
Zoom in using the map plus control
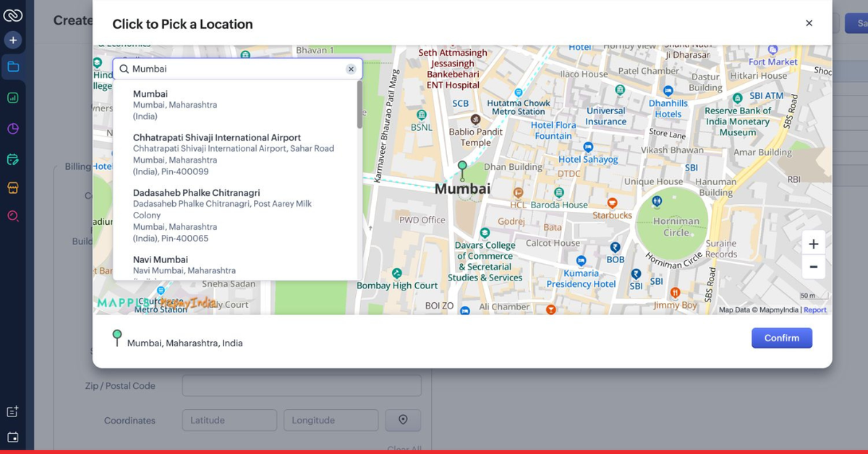[x=813, y=244]
